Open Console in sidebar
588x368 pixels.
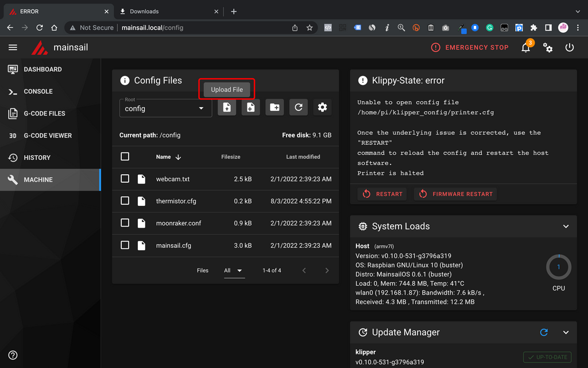pos(51,91)
